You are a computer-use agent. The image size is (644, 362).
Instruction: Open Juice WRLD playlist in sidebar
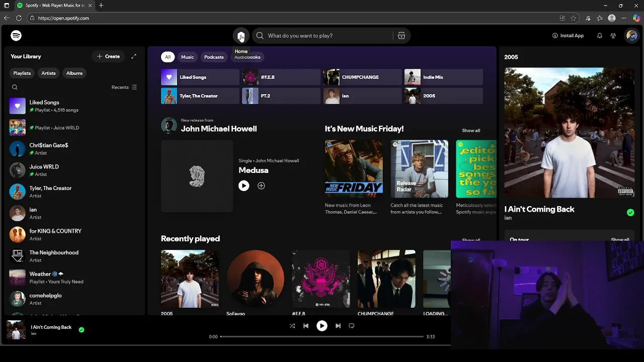[74, 128]
